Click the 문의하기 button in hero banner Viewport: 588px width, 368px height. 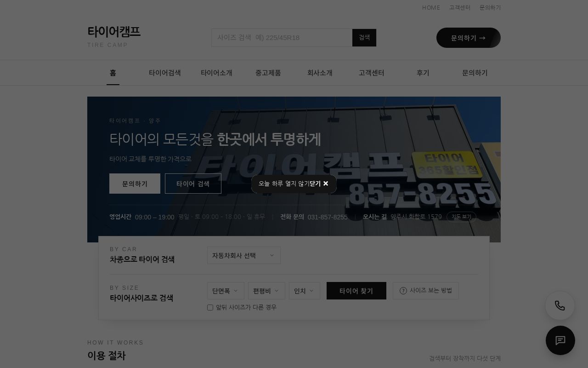[x=135, y=184]
